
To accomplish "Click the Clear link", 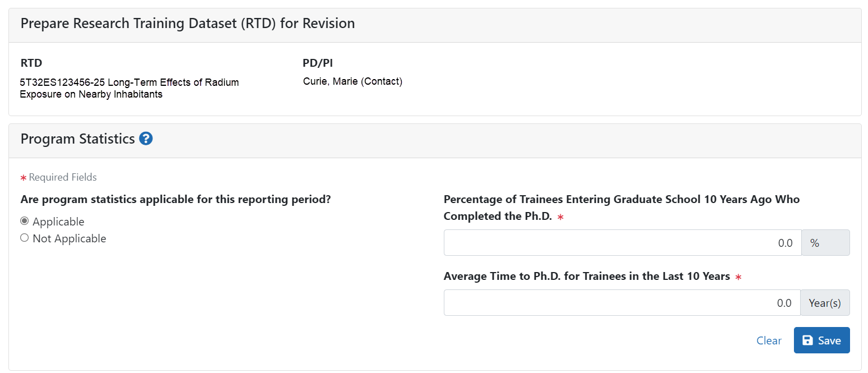I will pyautogui.click(x=769, y=340).
